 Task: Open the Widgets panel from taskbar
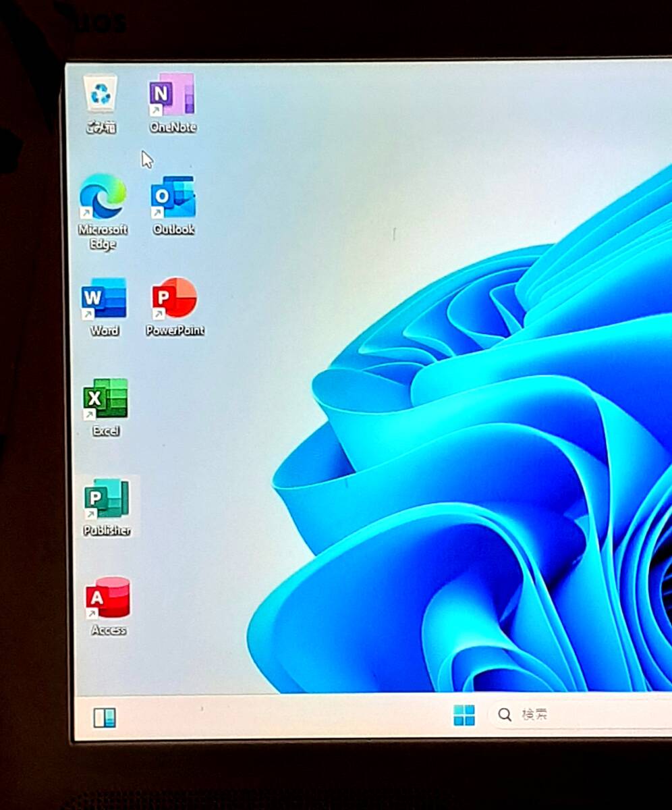pos(105,718)
